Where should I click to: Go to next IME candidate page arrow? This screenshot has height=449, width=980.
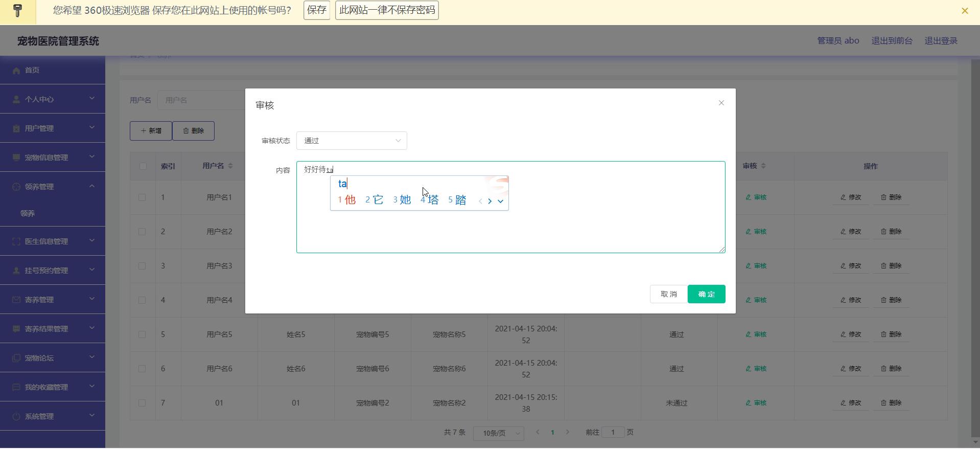point(489,201)
